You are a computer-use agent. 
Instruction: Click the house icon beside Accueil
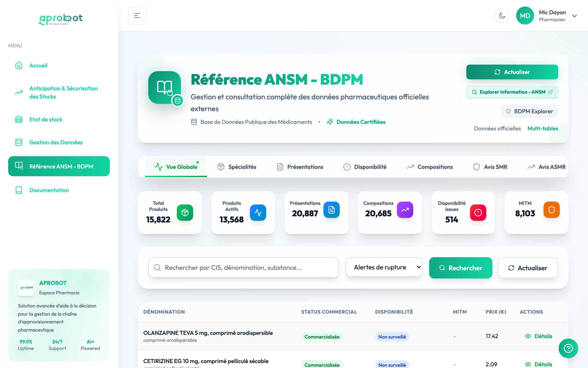tap(19, 65)
